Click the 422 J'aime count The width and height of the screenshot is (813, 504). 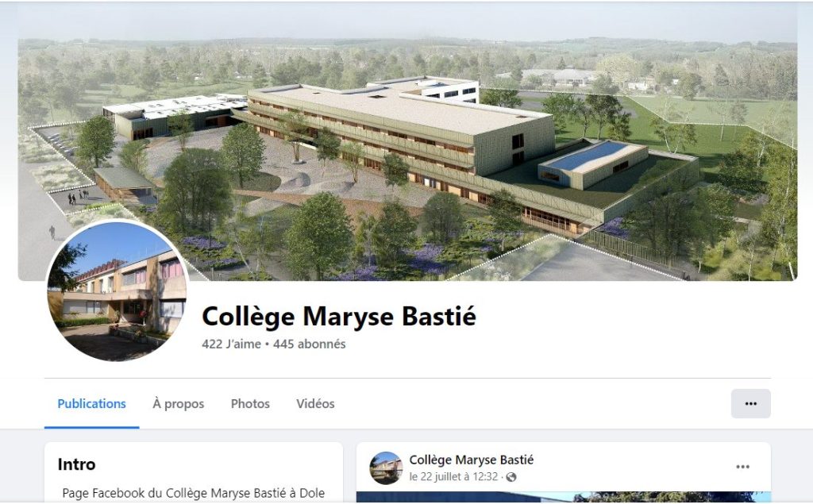click(x=231, y=344)
